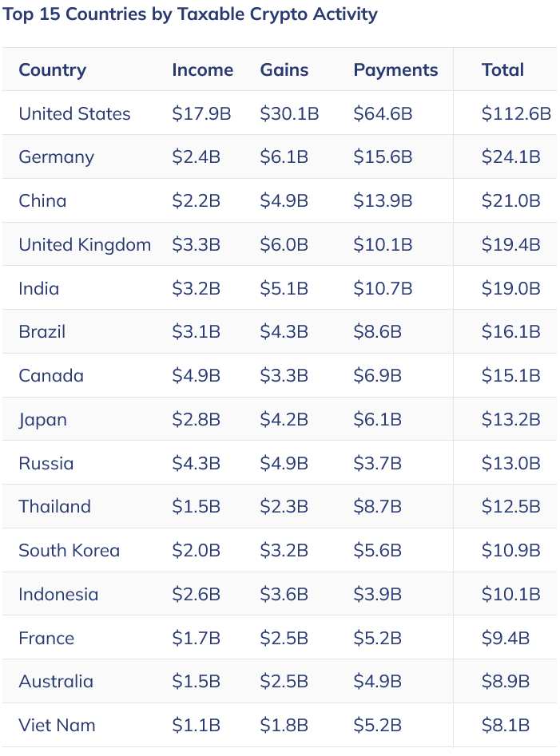Select the South Korea country cell
The width and height of the screenshot is (560, 756).
click(69, 551)
